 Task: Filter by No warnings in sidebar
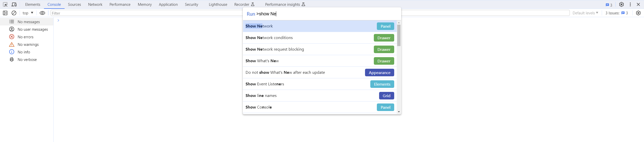pos(28,45)
